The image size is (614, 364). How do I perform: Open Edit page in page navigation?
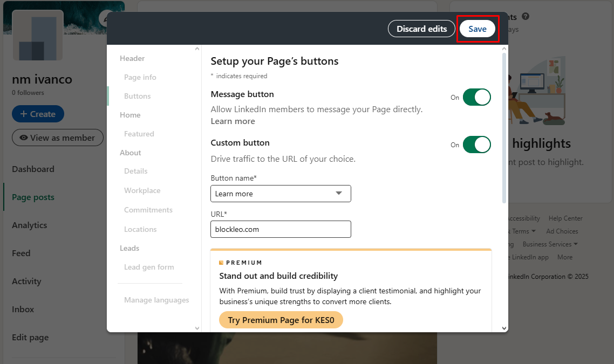31,338
